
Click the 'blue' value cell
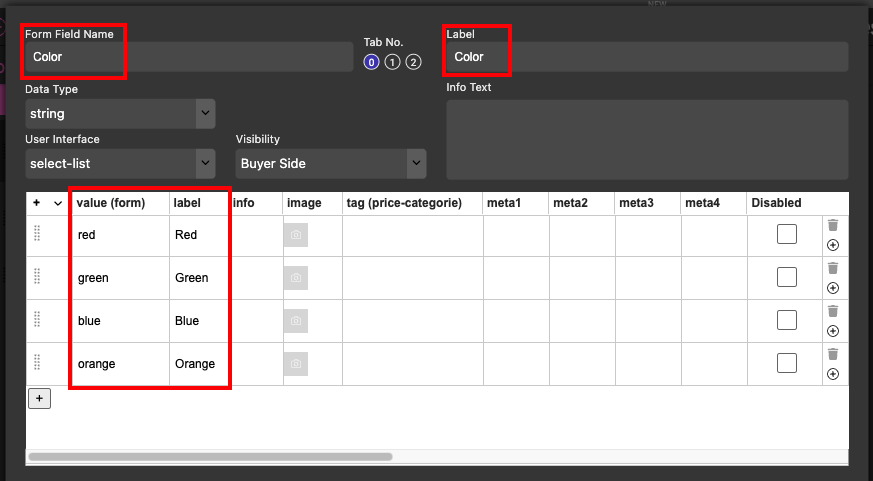pos(121,321)
